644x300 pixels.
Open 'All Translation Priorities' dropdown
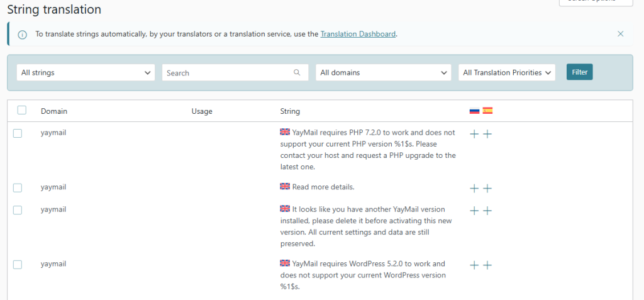click(507, 72)
